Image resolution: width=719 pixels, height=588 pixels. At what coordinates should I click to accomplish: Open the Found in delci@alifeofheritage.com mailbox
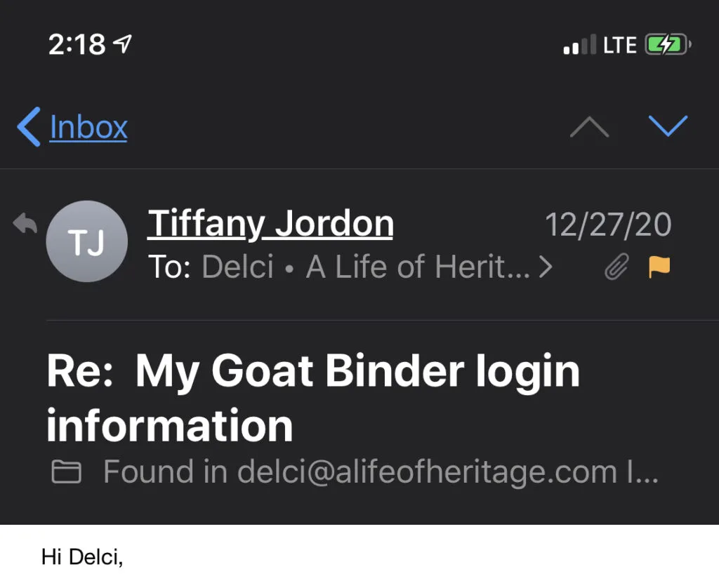click(x=381, y=472)
